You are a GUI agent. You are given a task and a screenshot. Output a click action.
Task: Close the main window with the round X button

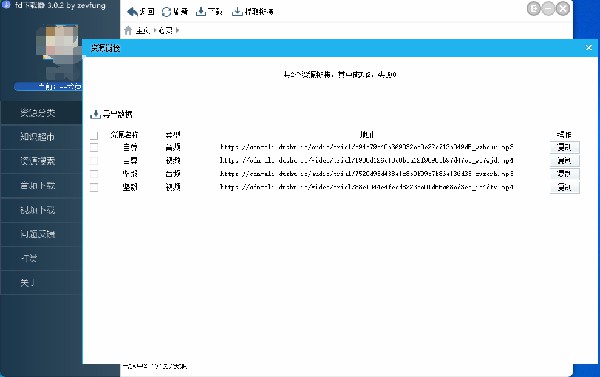[563, 8]
